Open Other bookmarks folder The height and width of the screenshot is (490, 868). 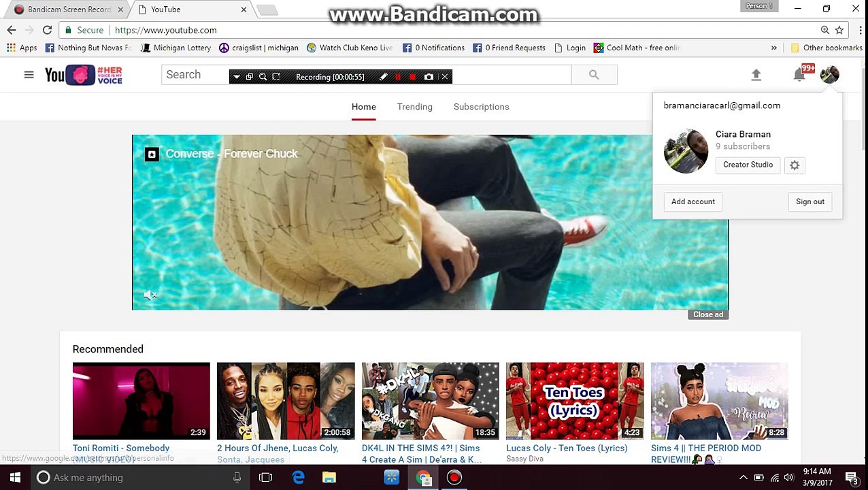coord(826,48)
